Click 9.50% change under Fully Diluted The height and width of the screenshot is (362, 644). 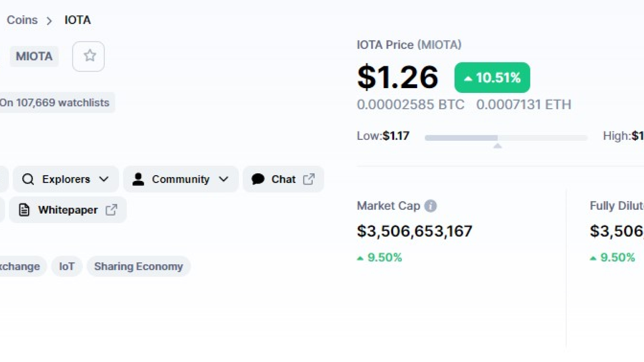coord(613,257)
